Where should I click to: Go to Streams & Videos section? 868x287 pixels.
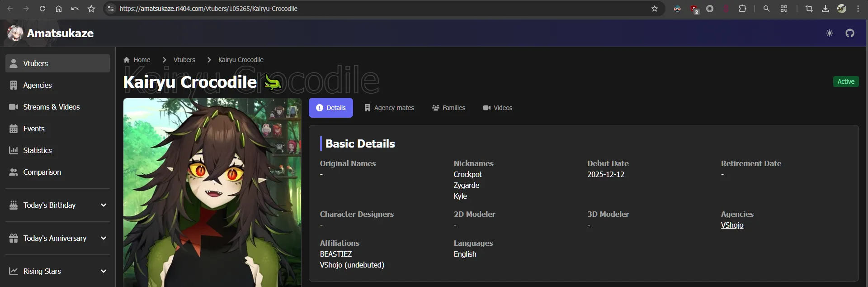(51, 107)
